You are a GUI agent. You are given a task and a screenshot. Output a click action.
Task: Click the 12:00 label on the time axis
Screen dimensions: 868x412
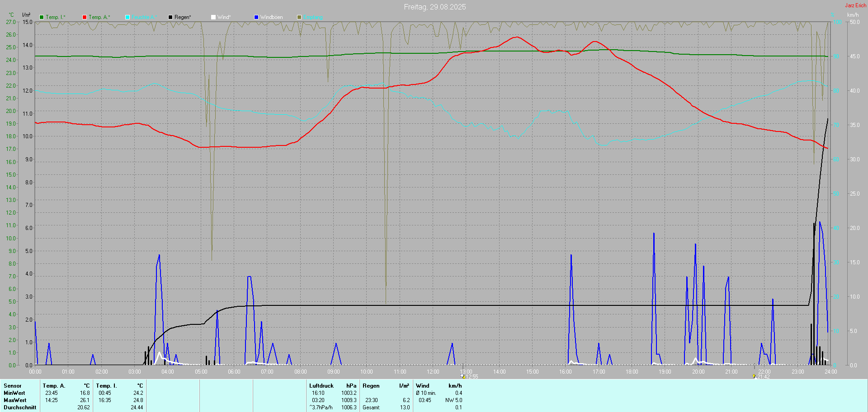(x=433, y=372)
